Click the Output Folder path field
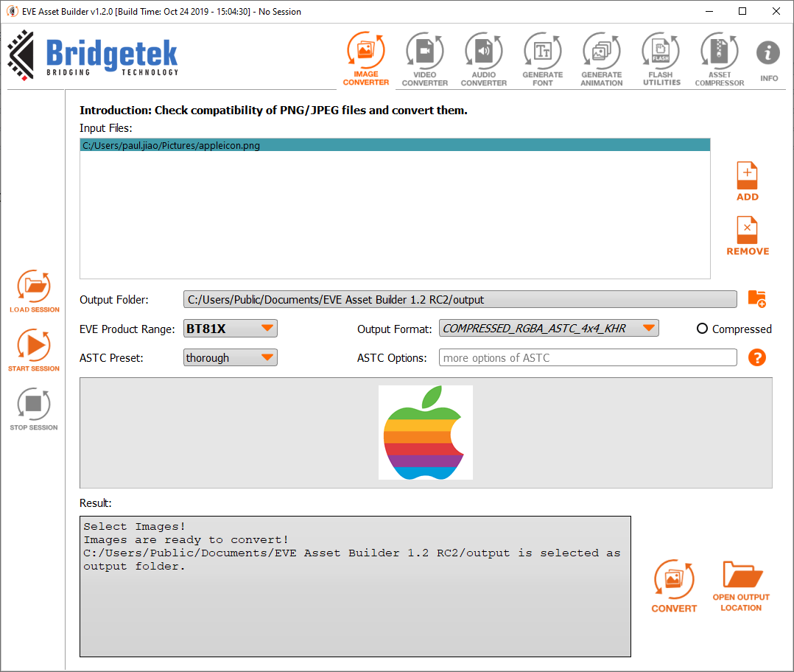 point(460,299)
